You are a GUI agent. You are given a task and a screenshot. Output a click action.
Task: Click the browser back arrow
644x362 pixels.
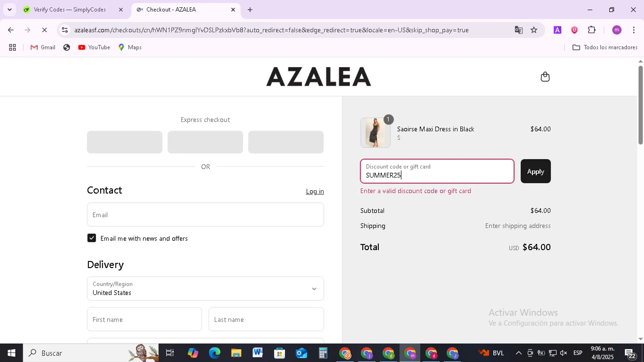pos(11,30)
